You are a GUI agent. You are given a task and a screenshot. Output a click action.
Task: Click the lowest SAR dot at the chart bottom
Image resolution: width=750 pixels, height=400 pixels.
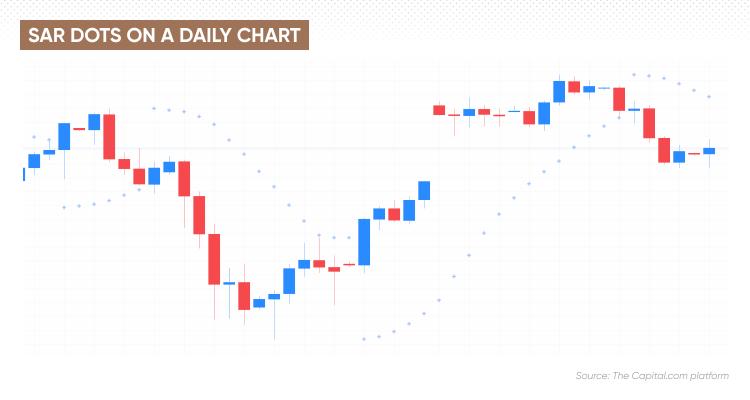click(x=364, y=339)
